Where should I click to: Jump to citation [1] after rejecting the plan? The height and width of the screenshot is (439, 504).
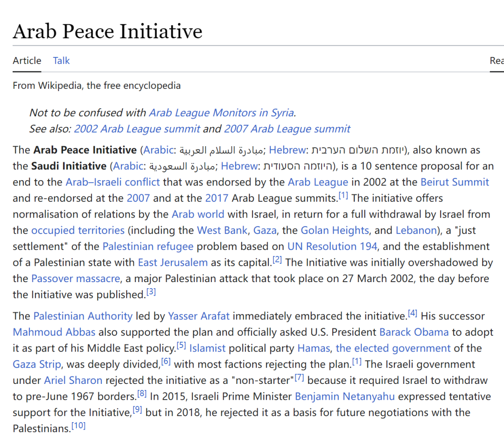pos(357,361)
